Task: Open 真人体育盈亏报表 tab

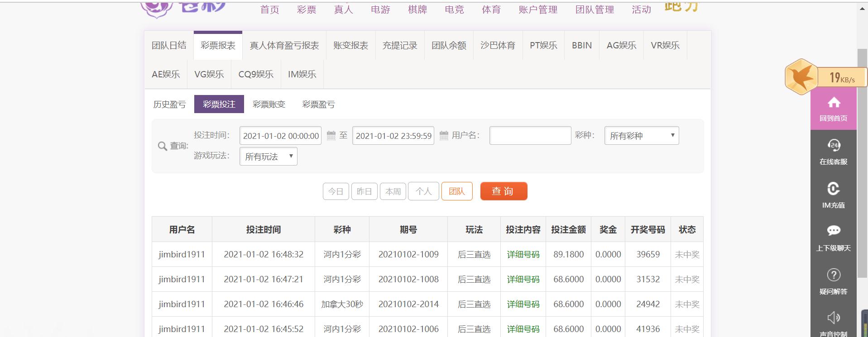Action: coord(284,45)
